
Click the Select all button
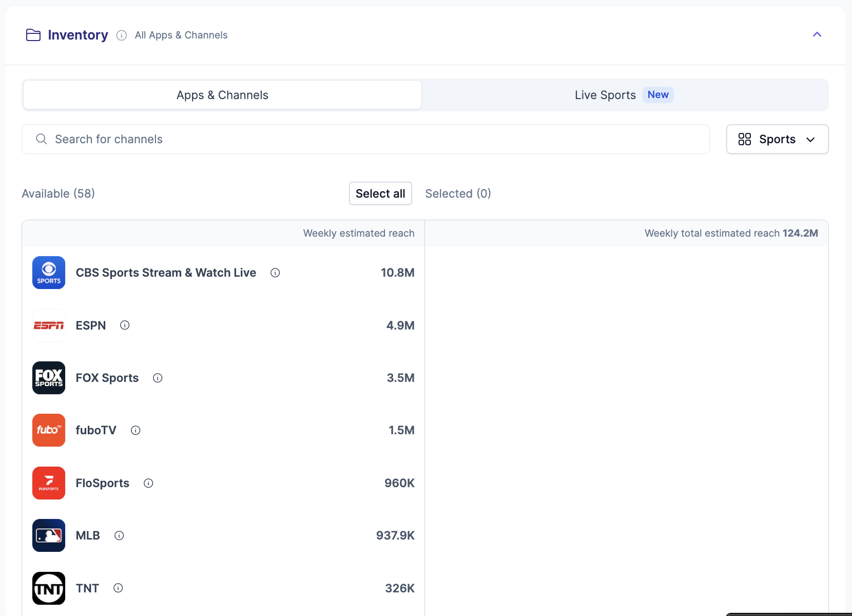[x=380, y=194]
